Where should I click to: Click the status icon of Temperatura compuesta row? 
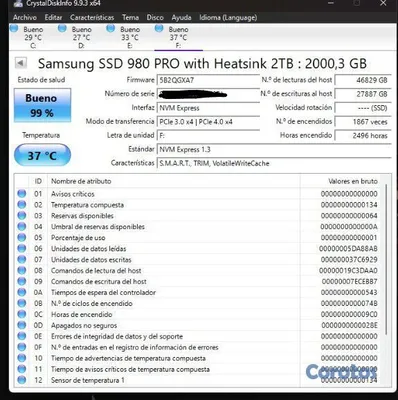tap(22, 205)
